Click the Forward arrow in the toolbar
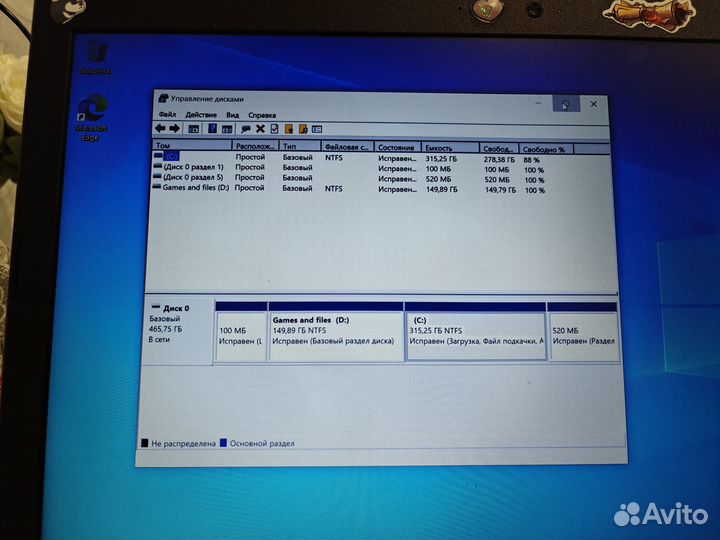This screenshot has height=540, width=720. (174, 129)
